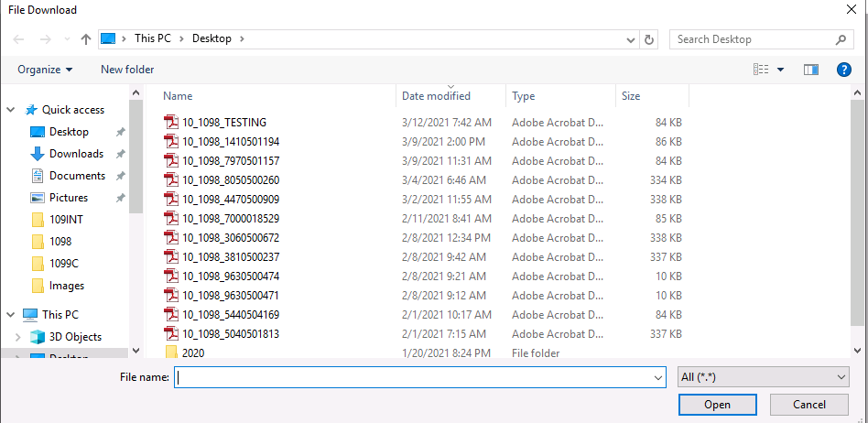Screen dimensions: 868x423
Task: Click the PDF icon for 10_1098_7970501157
Action: pyautogui.click(x=171, y=160)
